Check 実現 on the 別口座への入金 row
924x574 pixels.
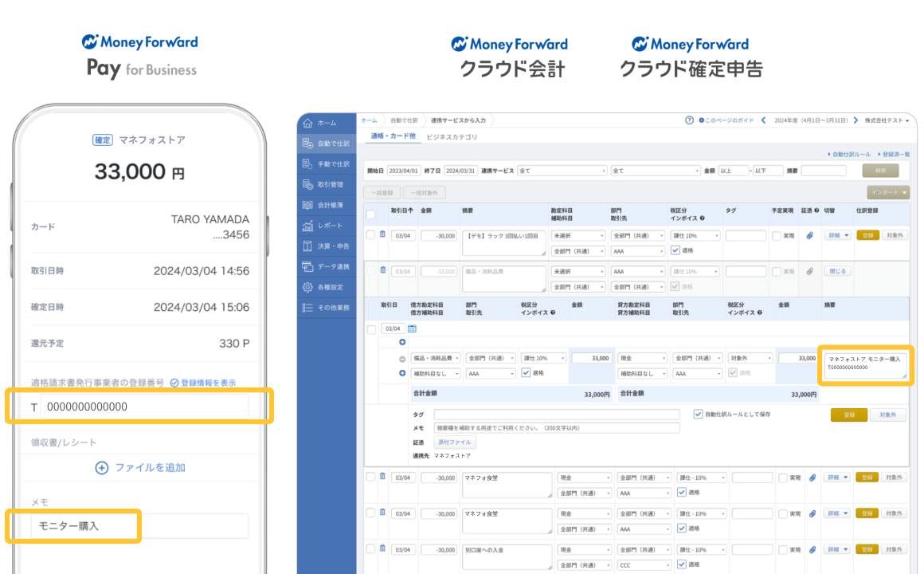(782, 550)
